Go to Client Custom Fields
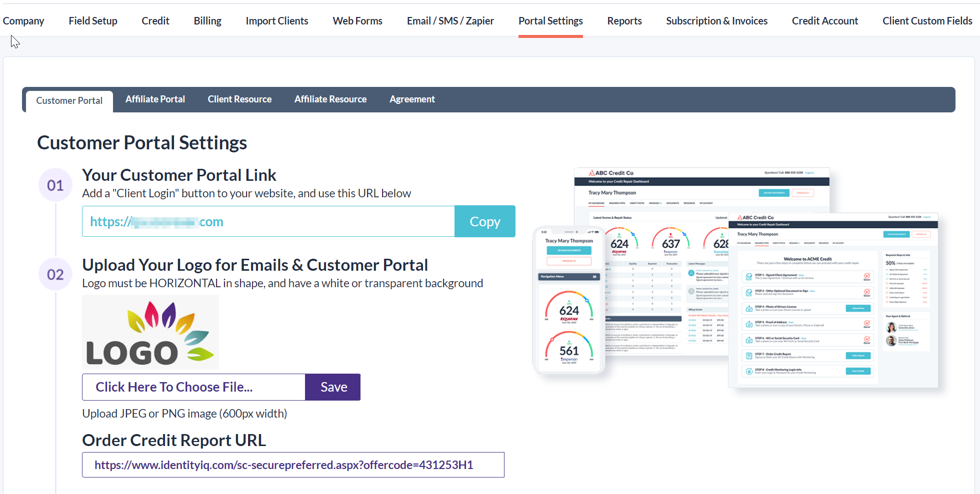Screen dimensions: 980x494 pyautogui.click(x=927, y=21)
